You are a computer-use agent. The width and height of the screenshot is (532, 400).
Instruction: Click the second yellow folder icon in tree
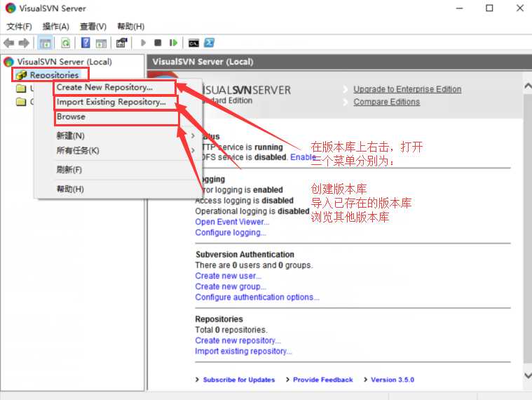pos(21,102)
